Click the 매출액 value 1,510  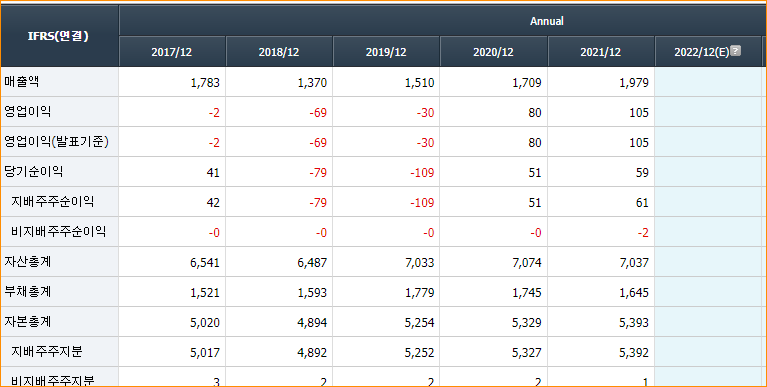(x=419, y=83)
